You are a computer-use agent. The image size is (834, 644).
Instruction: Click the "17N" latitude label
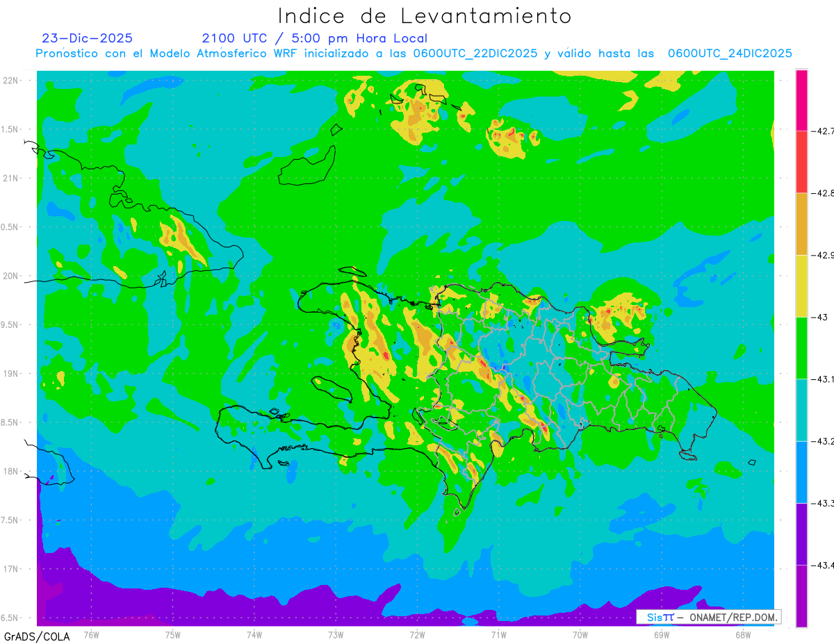click(12, 569)
